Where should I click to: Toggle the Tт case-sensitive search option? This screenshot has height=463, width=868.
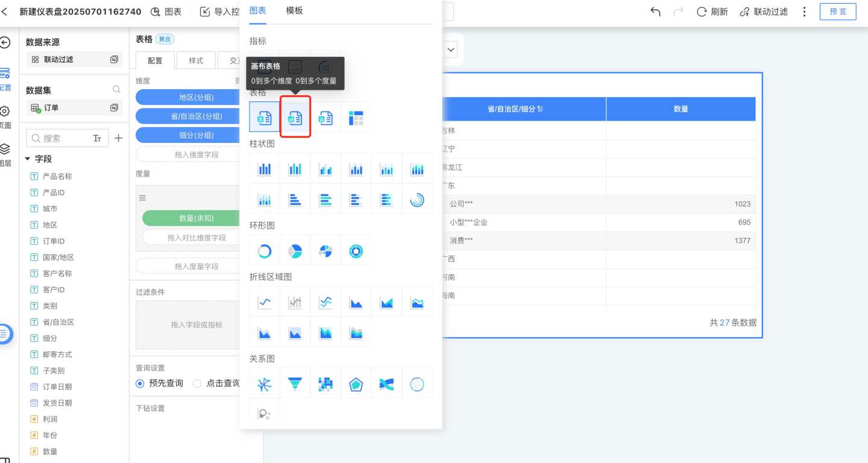point(97,138)
